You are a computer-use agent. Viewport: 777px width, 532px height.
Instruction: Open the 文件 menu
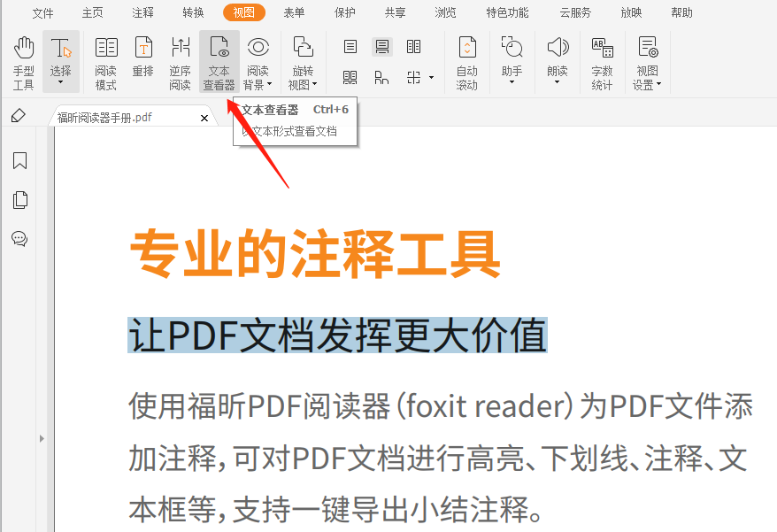42,13
